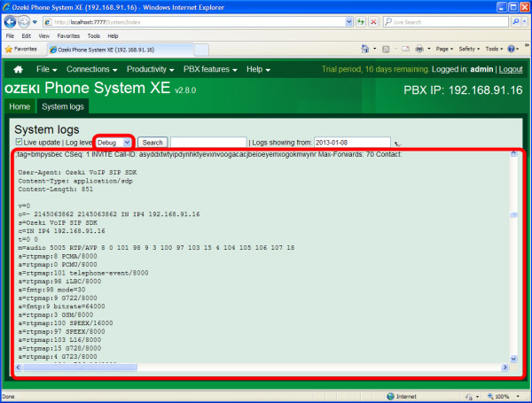Refresh the page with the green arrows icon
Viewport: 532px width, 403px height.
point(361,22)
